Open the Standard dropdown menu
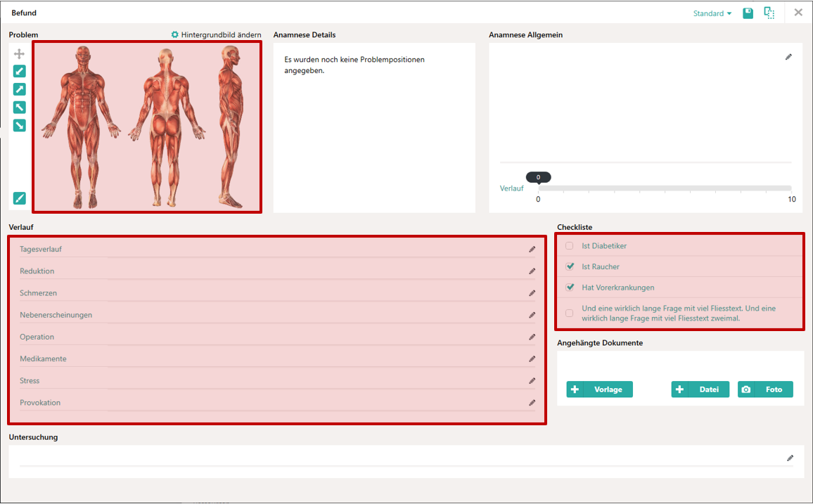 [712, 13]
